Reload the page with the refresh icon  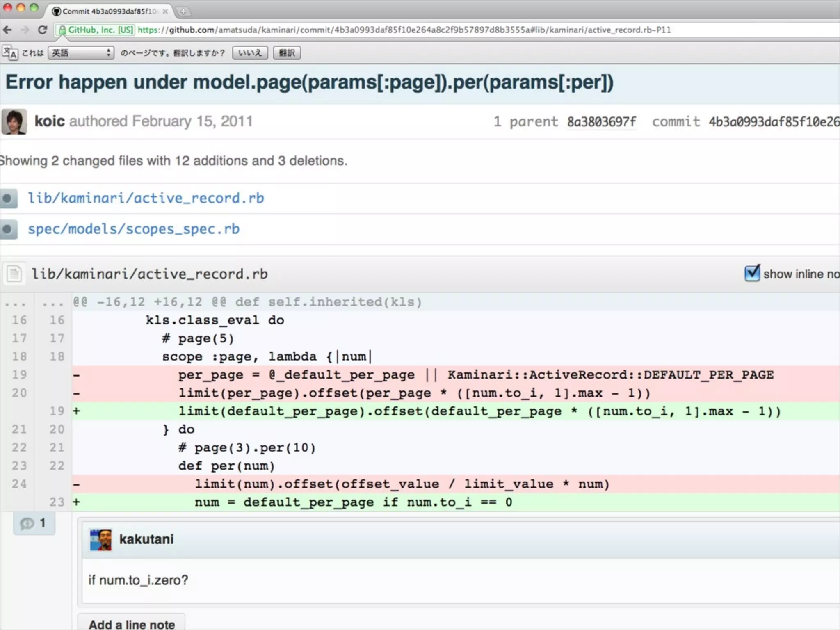pyautogui.click(x=42, y=30)
